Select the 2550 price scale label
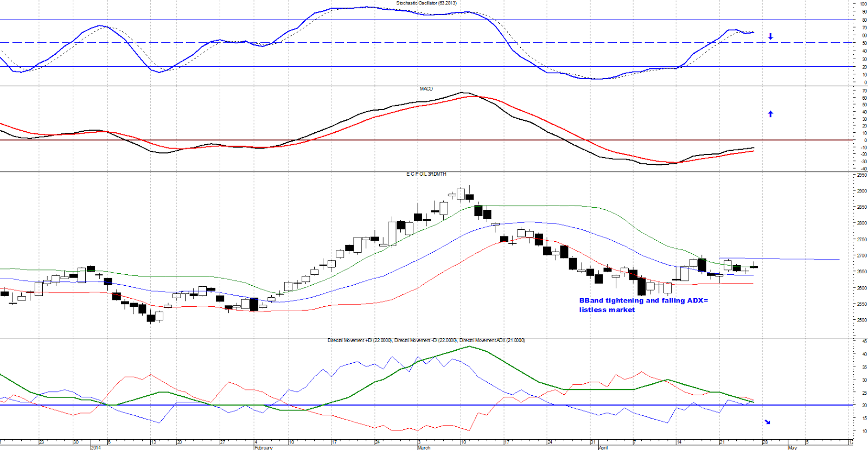This screenshot has height=450, width=868. (x=861, y=304)
